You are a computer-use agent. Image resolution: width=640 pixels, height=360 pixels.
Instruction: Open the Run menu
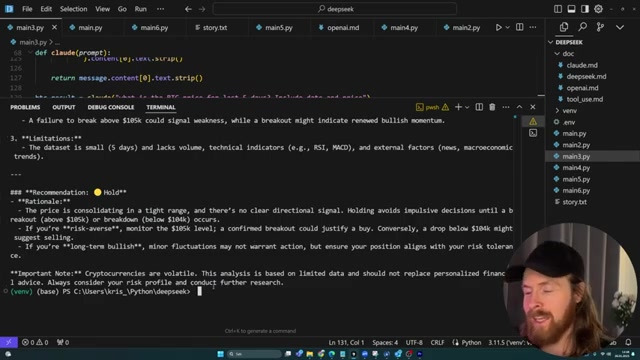(x=140, y=9)
